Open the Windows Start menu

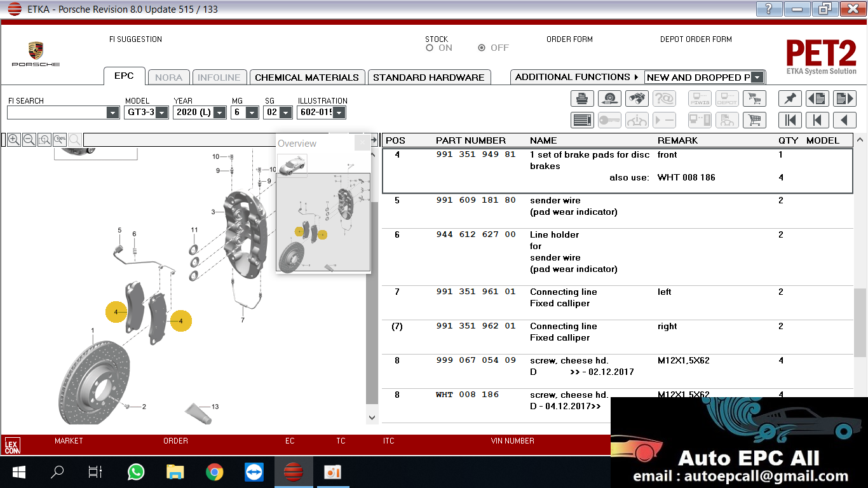[x=18, y=472]
